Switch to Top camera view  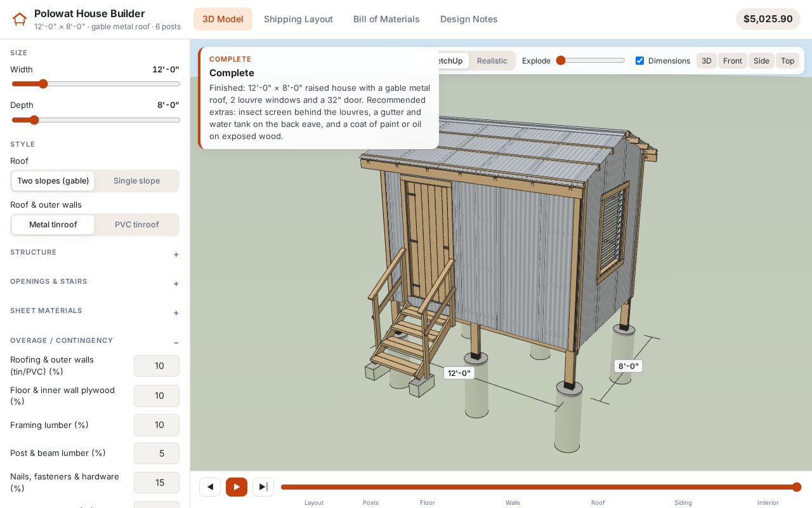(x=787, y=61)
